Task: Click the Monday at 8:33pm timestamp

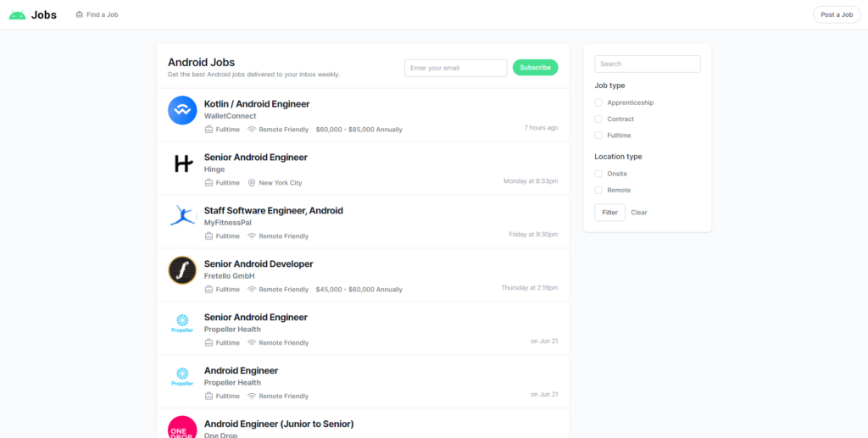Action: point(531,180)
